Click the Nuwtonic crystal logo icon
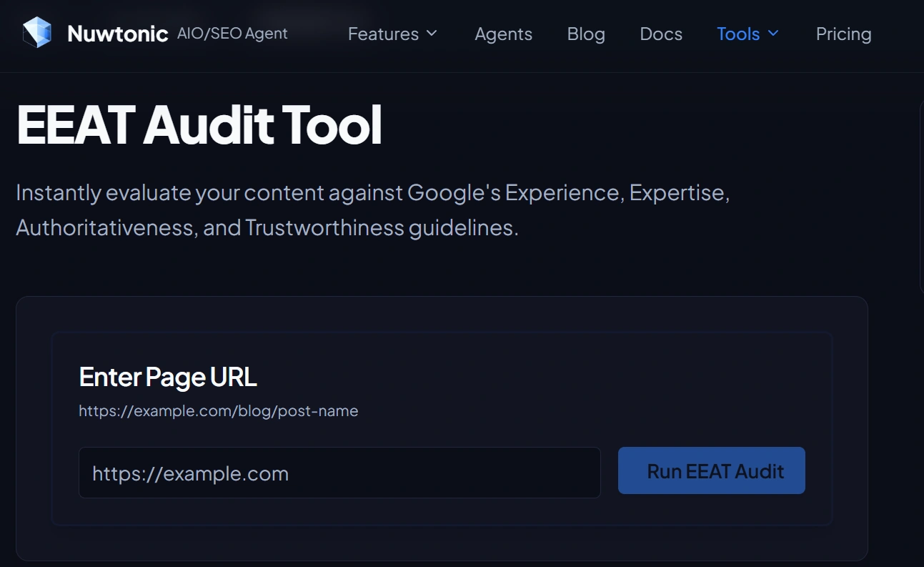The image size is (924, 567). [37, 33]
